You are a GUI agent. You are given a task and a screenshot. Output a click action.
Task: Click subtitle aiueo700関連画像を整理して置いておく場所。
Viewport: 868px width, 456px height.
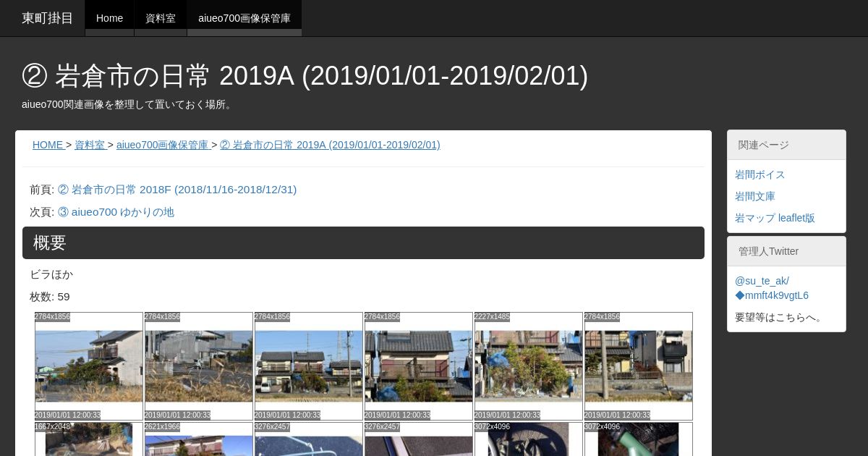(128, 104)
